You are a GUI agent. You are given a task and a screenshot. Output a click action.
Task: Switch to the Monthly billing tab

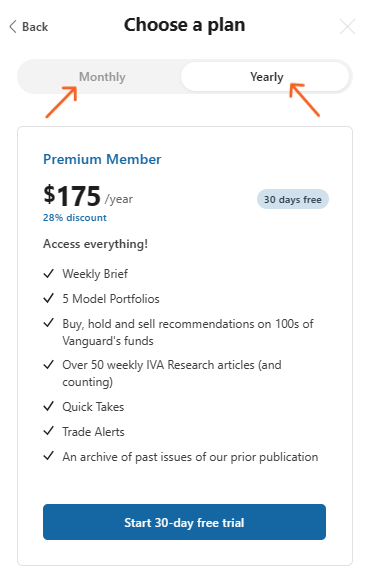pyautogui.click(x=102, y=77)
